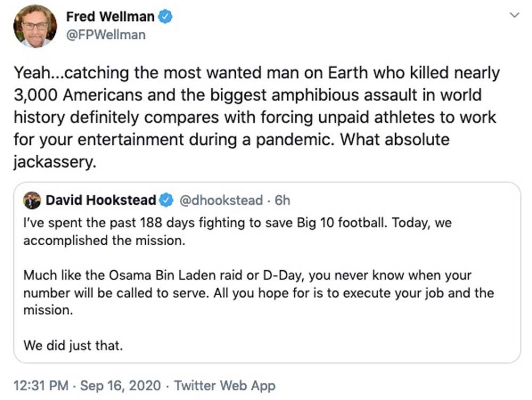Click David Hookstead's verified badge

(x=167, y=200)
